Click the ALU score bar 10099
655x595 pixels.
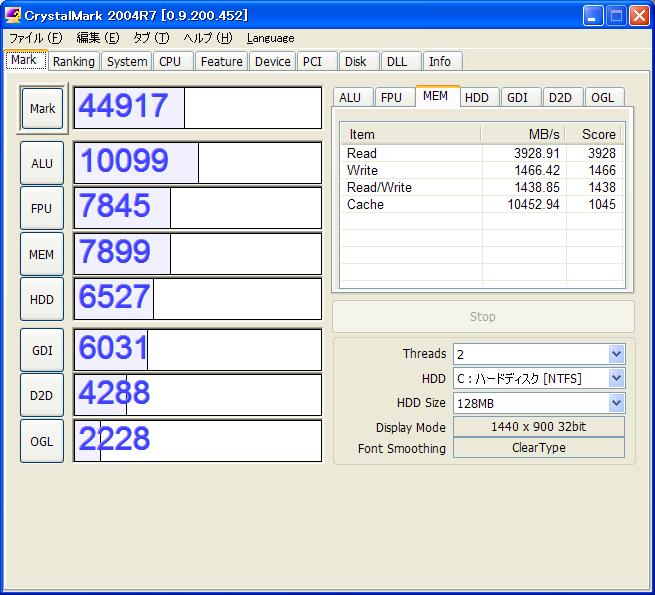198,163
